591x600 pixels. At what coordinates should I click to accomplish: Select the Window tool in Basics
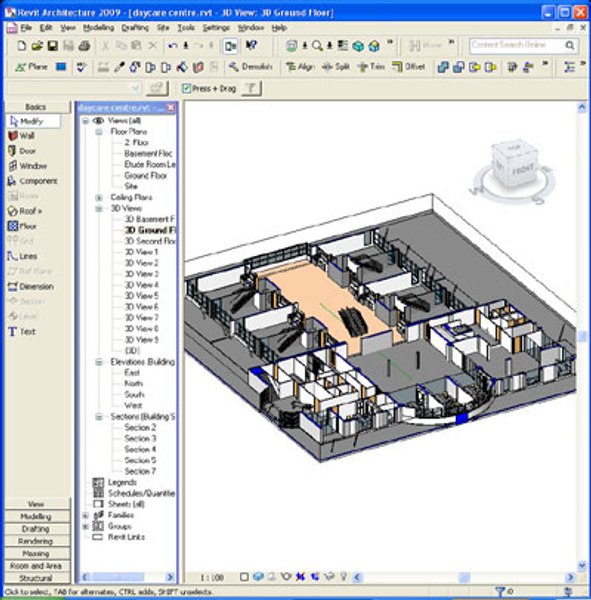click(27, 166)
